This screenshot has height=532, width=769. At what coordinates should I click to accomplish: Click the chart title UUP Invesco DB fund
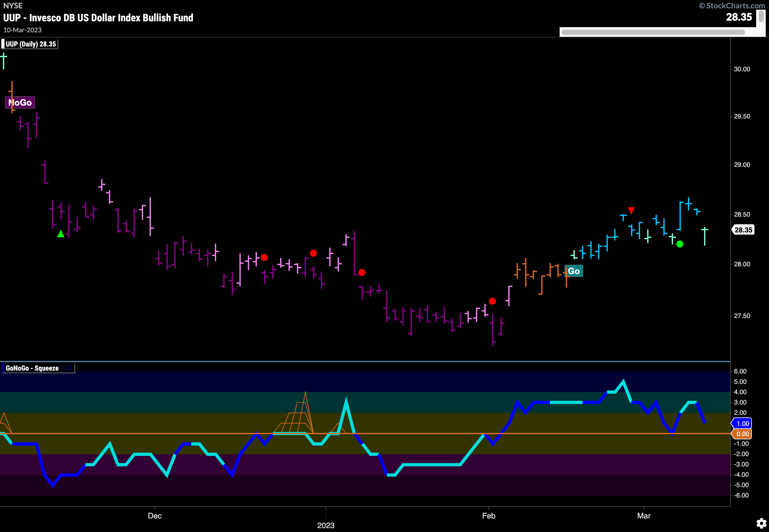coord(98,18)
